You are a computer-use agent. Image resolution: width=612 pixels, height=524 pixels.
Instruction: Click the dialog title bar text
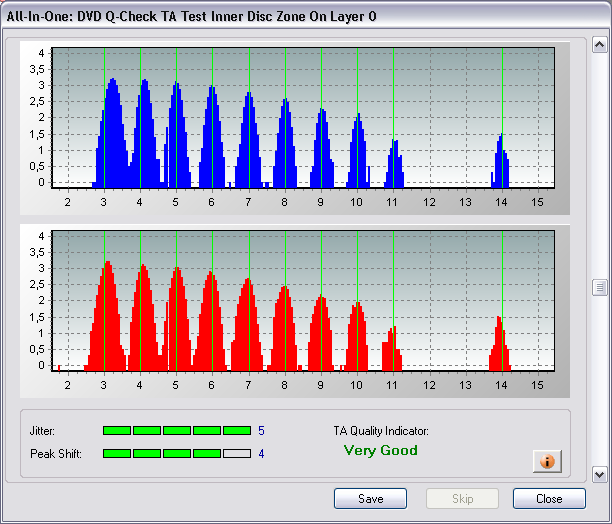pyautogui.click(x=191, y=16)
